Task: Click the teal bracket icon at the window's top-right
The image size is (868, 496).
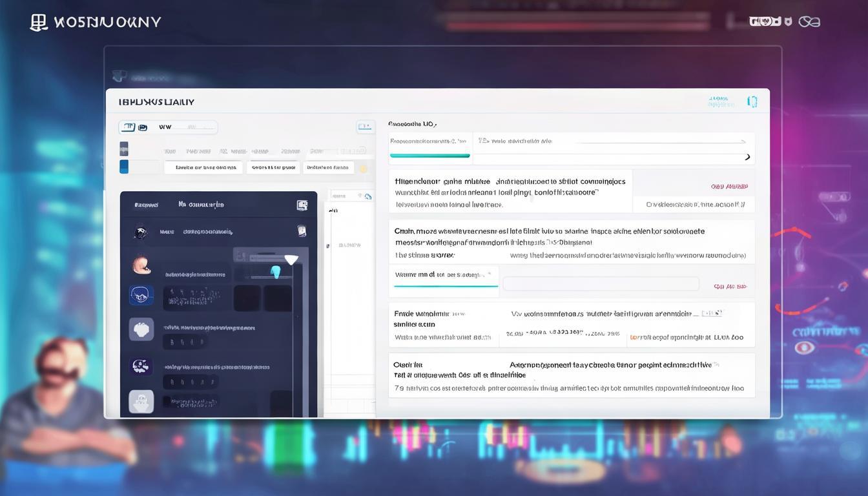Action: pos(751,102)
